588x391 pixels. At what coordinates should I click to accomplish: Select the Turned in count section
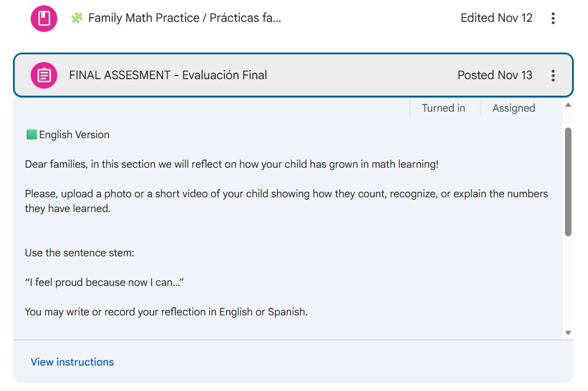coord(443,108)
